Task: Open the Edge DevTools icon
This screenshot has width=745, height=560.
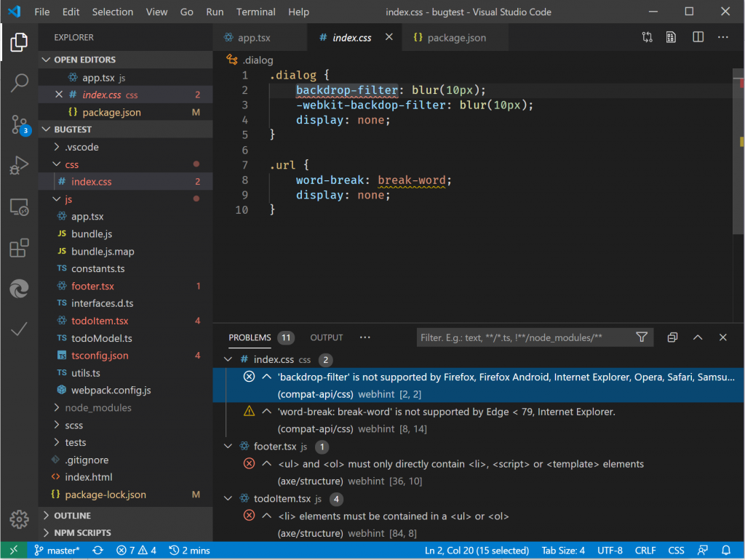Action: click(20, 290)
